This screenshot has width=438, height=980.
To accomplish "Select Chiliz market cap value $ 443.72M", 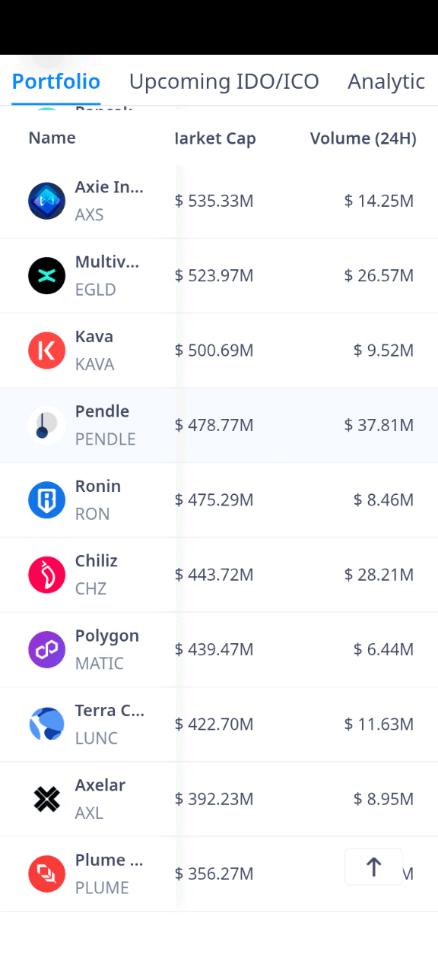I will pos(214,575).
